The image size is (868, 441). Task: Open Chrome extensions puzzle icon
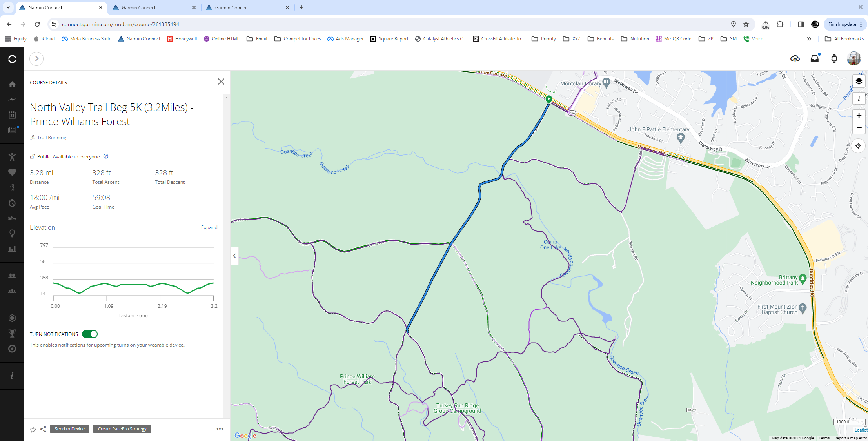coord(780,24)
